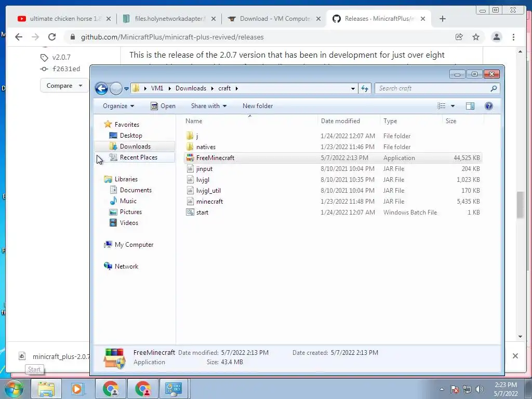Open Chrome three-dot menu
532x399 pixels.
click(513, 37)
